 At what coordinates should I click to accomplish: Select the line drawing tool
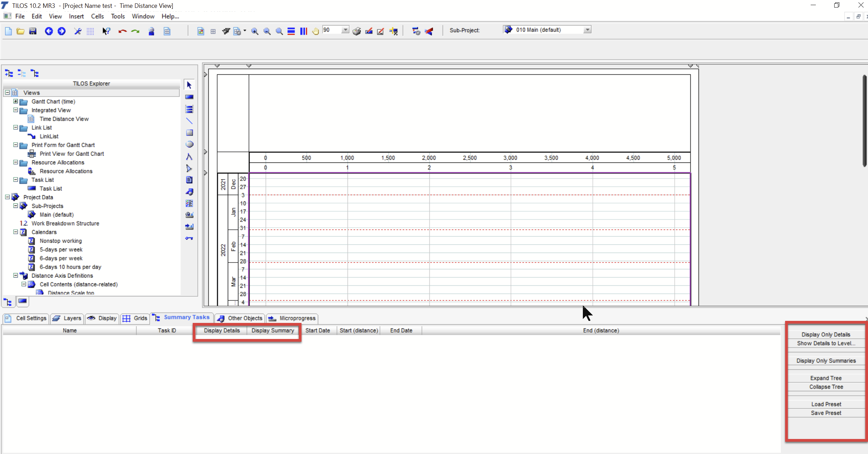189,121
